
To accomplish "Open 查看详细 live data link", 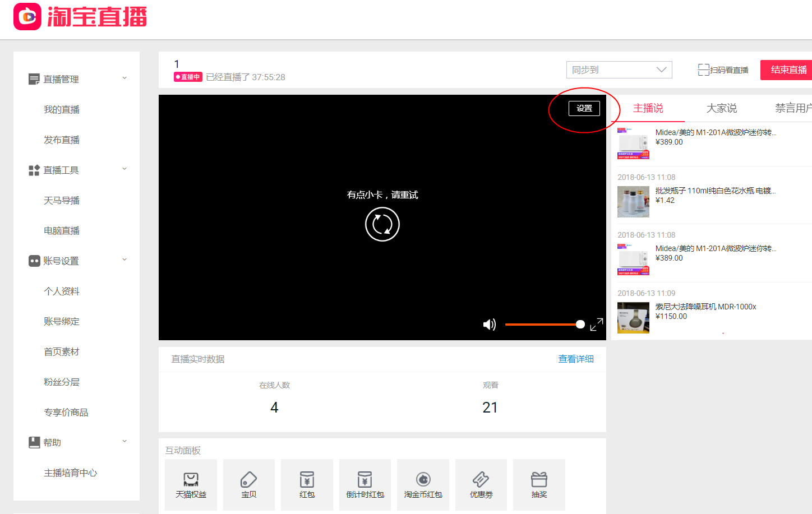I will point(576,359).
